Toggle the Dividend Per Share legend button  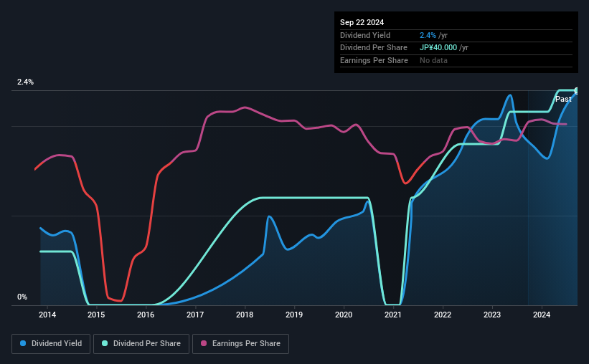(141, 343)
